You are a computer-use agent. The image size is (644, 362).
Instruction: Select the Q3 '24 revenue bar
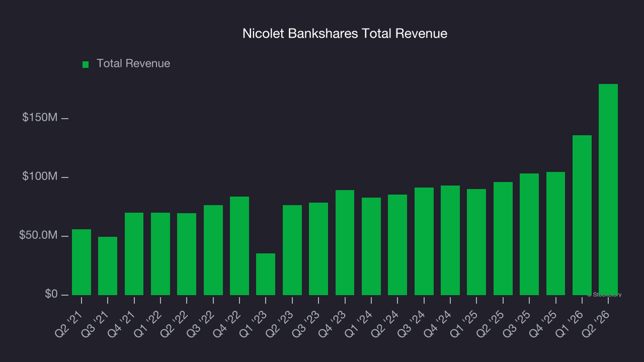click(424, 241)
